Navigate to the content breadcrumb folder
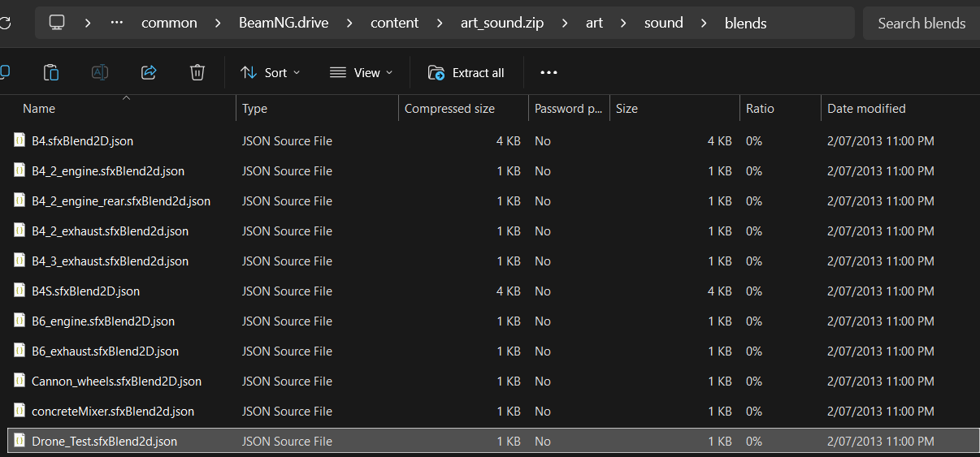The height and width of the screenshot is (457, 980). pyautogui.click(x=395, y=23)
